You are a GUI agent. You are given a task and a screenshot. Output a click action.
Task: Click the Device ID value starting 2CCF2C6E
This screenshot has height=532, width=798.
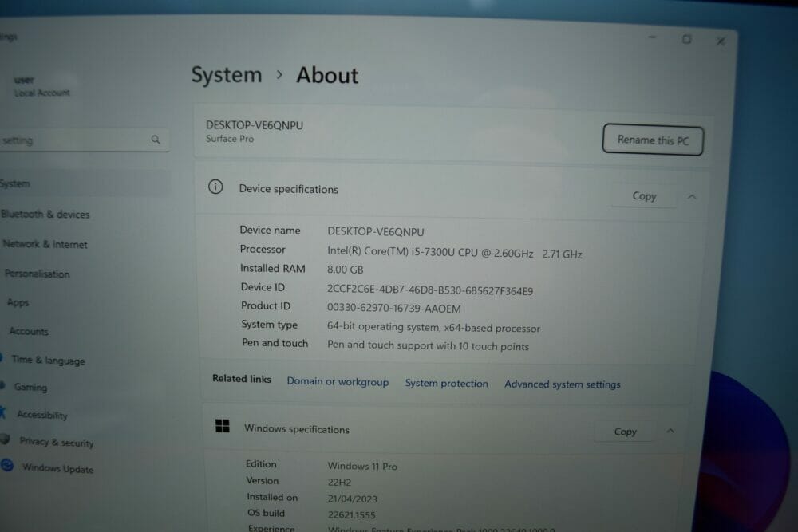point(430,290)
